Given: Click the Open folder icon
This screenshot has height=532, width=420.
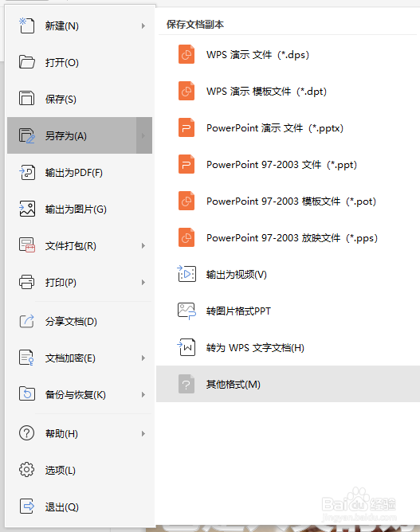Looking at the screenshot, I should (27, 62).
